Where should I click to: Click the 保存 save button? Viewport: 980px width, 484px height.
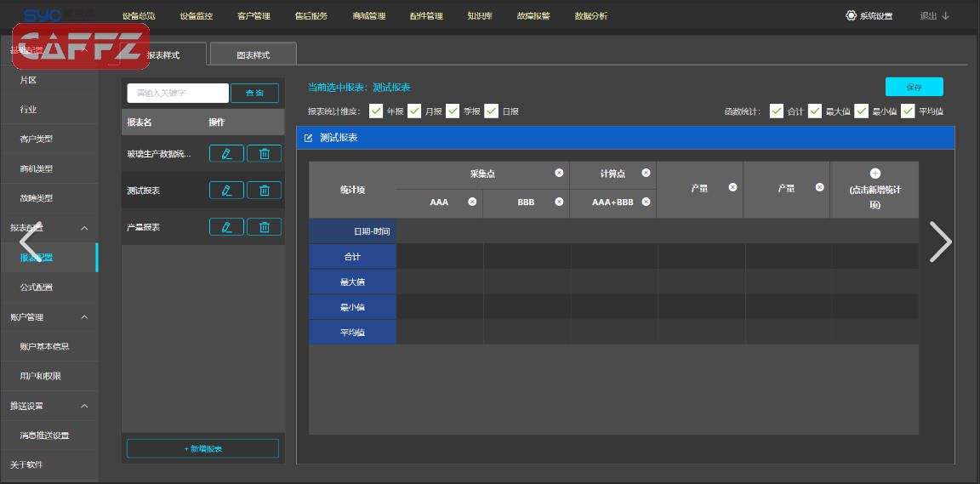pos(914,87)
